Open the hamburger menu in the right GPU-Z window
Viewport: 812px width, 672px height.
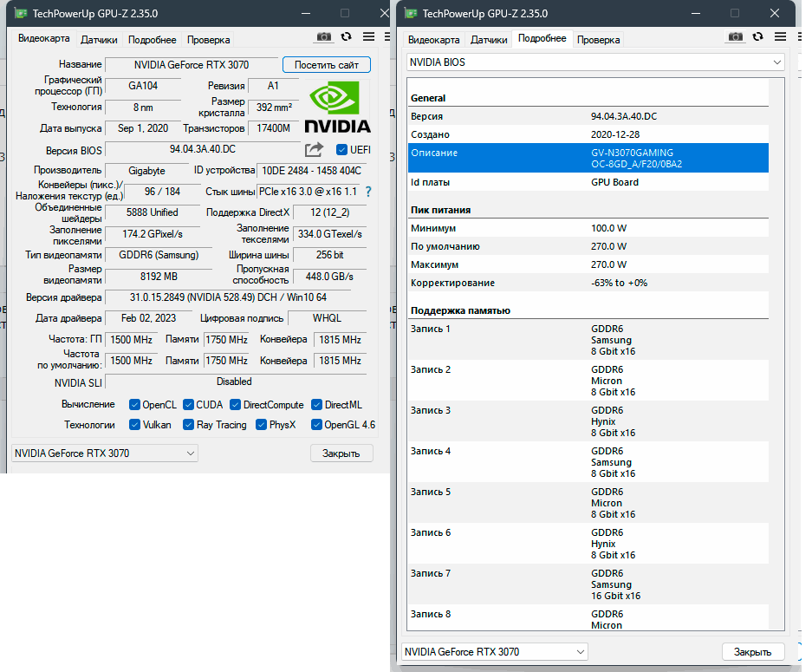pyautogui.click(x=781, y=36)
